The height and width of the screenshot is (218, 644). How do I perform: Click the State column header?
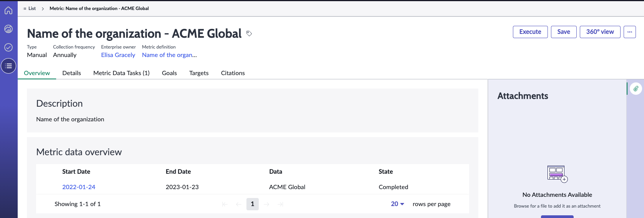pyautogui.click(x=386, y=172)
